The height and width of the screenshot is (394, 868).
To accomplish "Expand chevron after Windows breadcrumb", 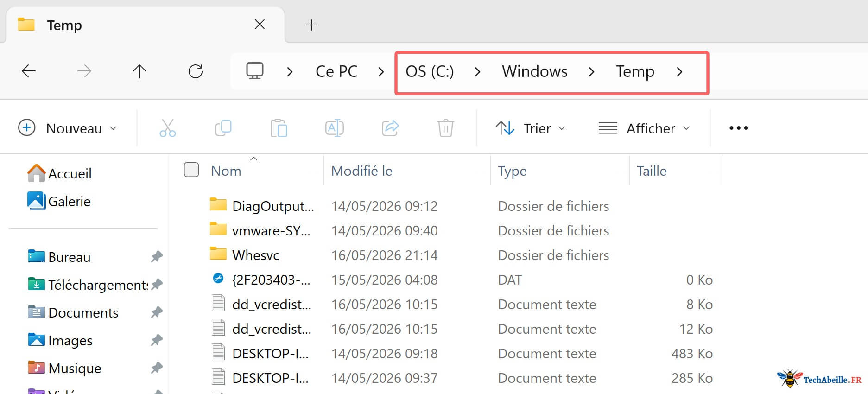I will point(591,72).
